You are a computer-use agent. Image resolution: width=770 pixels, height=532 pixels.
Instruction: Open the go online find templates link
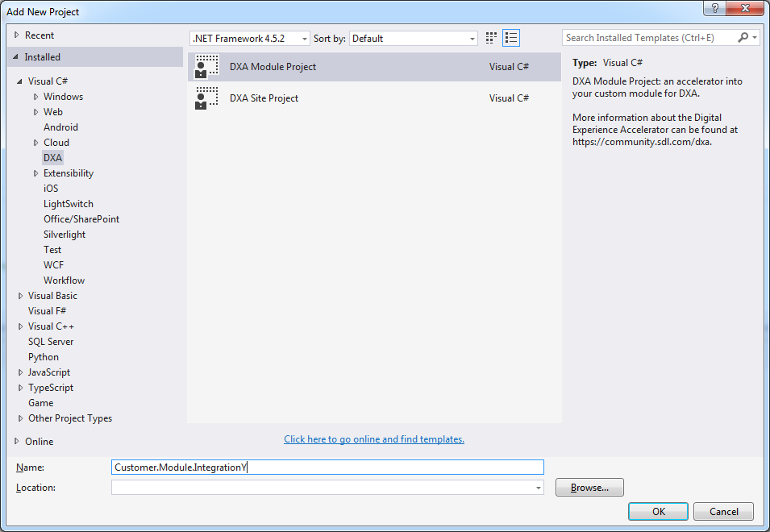(374, 439)
